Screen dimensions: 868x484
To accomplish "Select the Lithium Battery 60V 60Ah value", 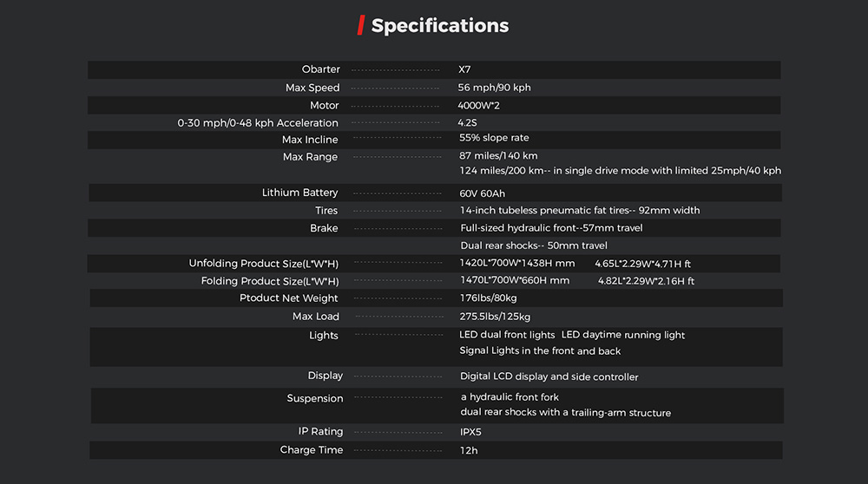I will click(x=482, y=193).
